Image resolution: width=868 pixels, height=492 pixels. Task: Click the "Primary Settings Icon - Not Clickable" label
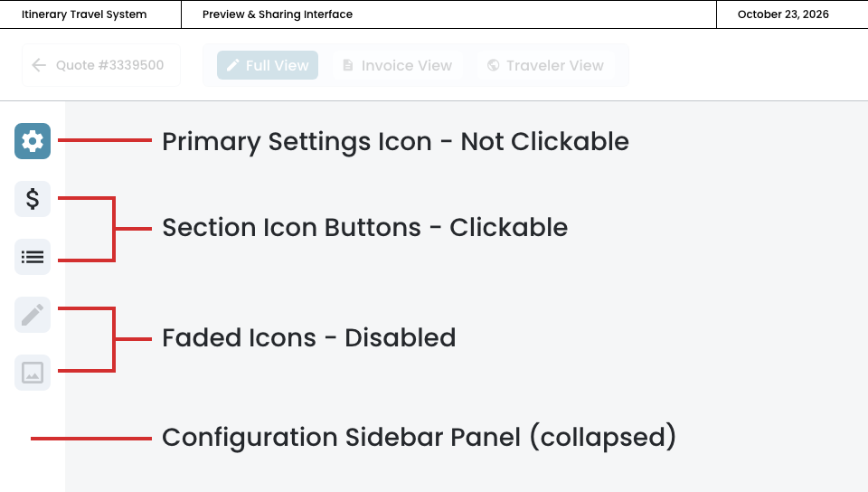click(x=395, y=142)
